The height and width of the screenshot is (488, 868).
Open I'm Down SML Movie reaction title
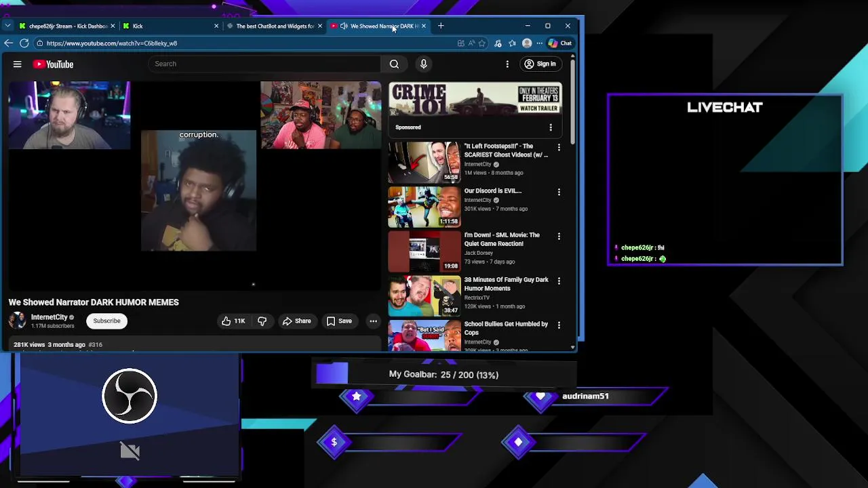(502, 239)
